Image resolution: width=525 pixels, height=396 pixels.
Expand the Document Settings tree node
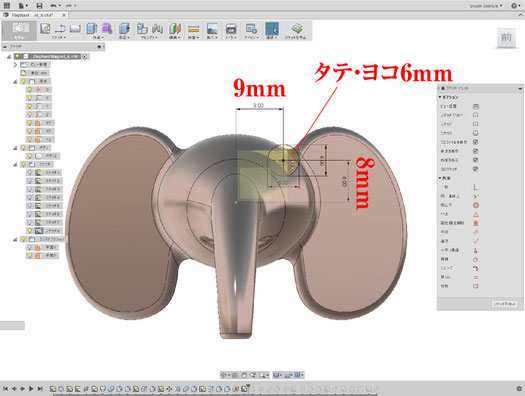click(15, 64)
